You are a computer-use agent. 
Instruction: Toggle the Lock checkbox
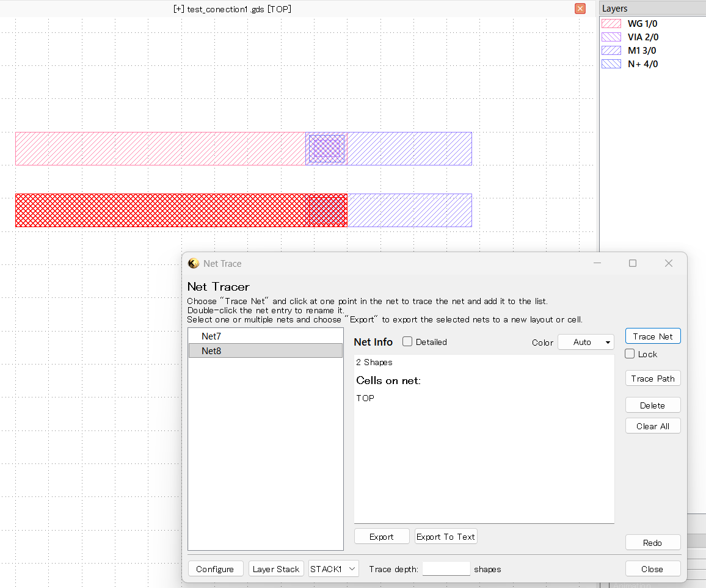(x=630, y=354)
